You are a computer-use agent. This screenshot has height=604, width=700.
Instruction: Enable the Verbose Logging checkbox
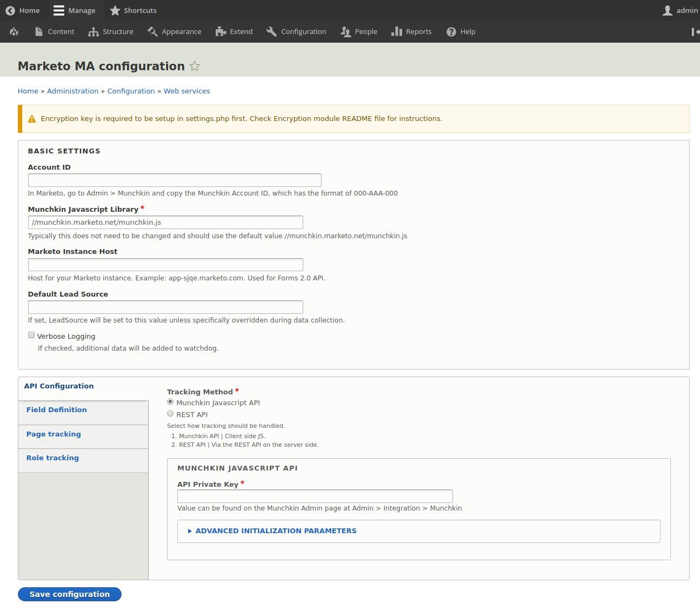[31, 335]
